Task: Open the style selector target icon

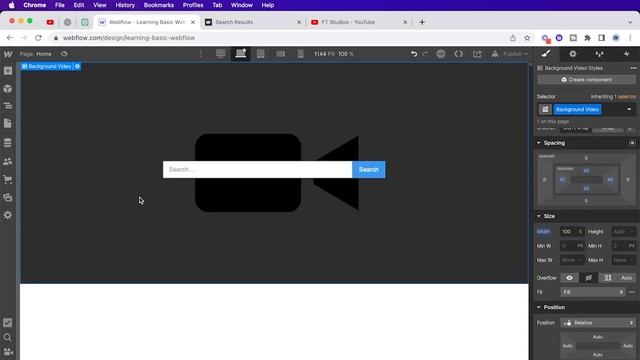Action: (x=545, y=109)
